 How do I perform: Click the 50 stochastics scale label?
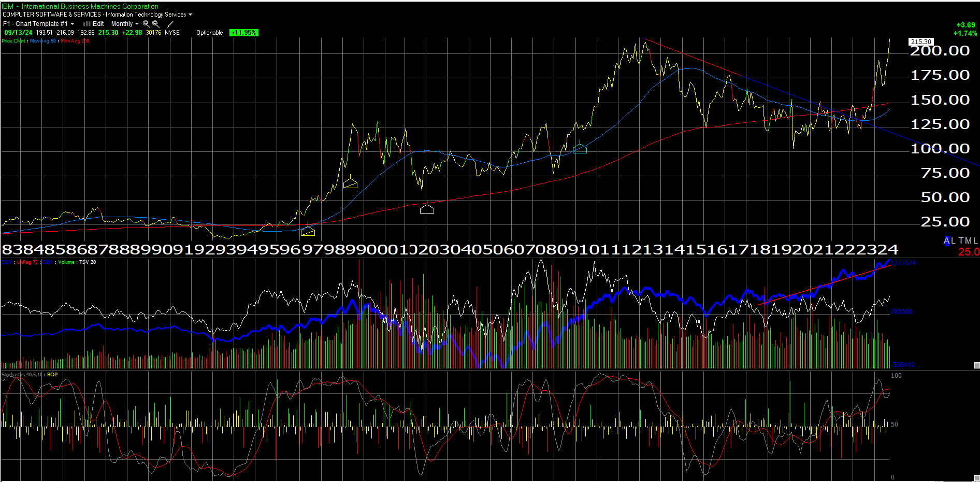[x=895, y=424]
